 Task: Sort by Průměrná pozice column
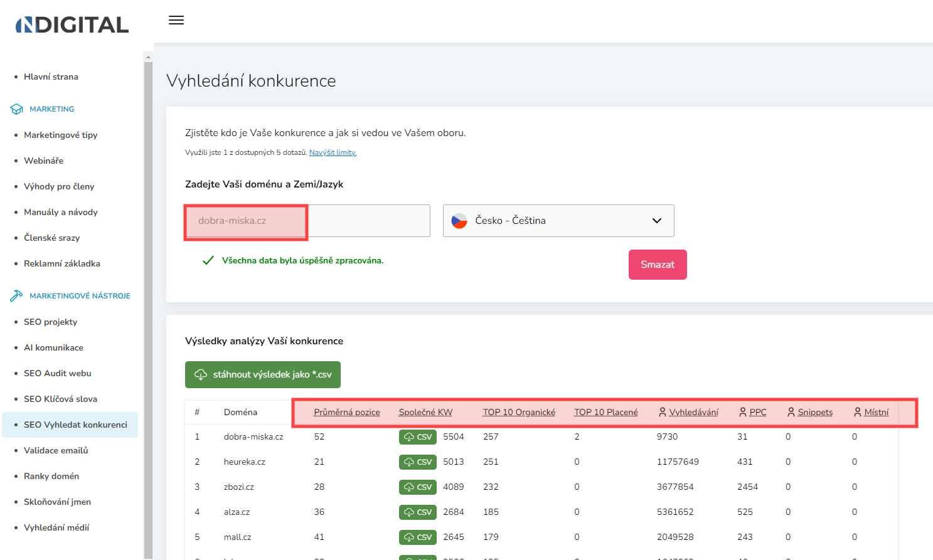(x=347, y=412)
